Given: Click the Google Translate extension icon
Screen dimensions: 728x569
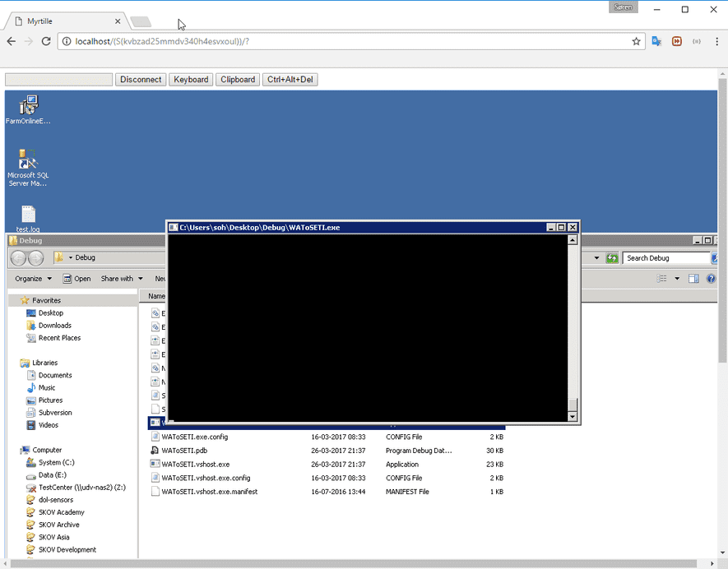Looking at the screenshot, I should [657, 39].
